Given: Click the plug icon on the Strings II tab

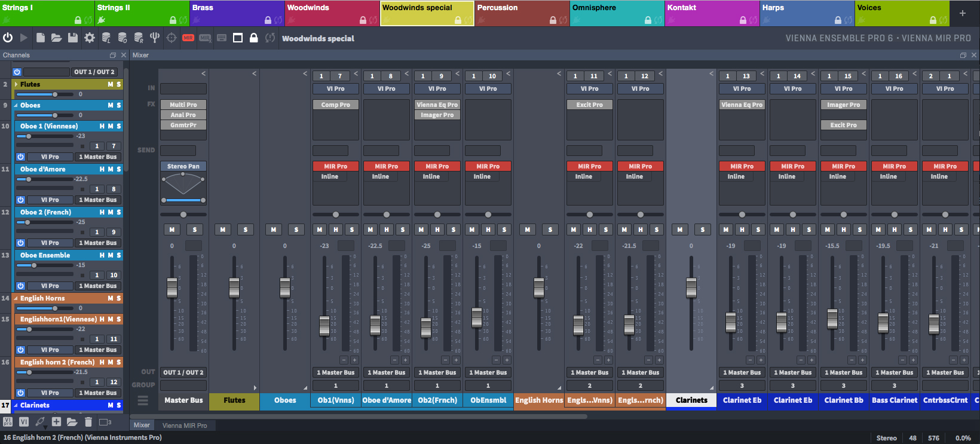Looking at the screenshot, I should [102, 20].
